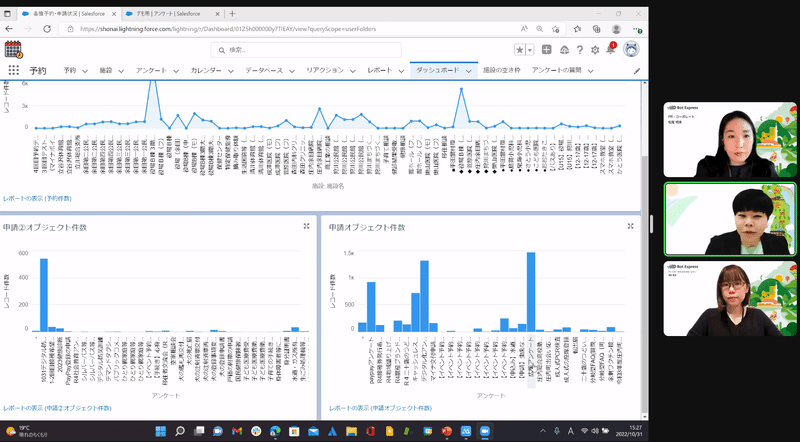Open Gmail from the taskbar
800x442 pixels.
coord(237,431)
